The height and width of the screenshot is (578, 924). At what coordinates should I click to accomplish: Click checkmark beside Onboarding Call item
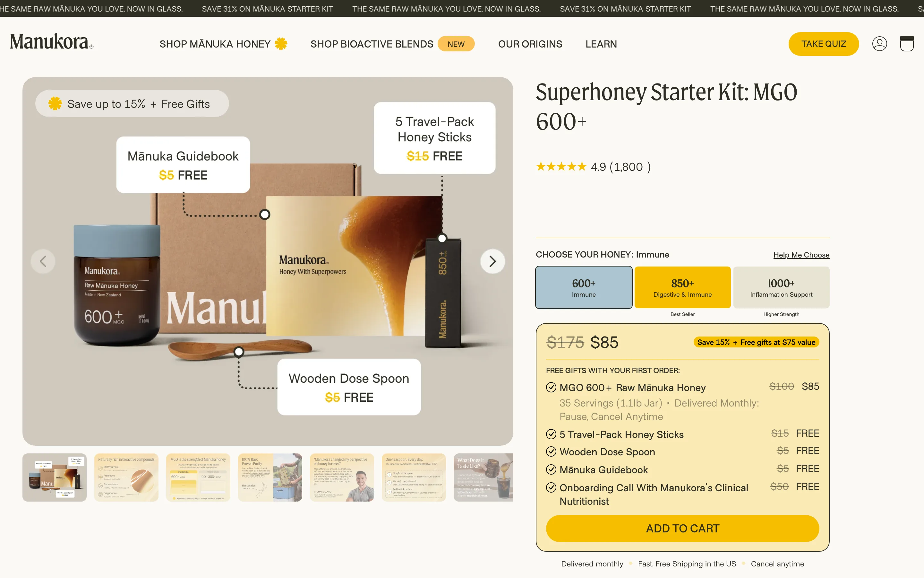pos(551,487)
